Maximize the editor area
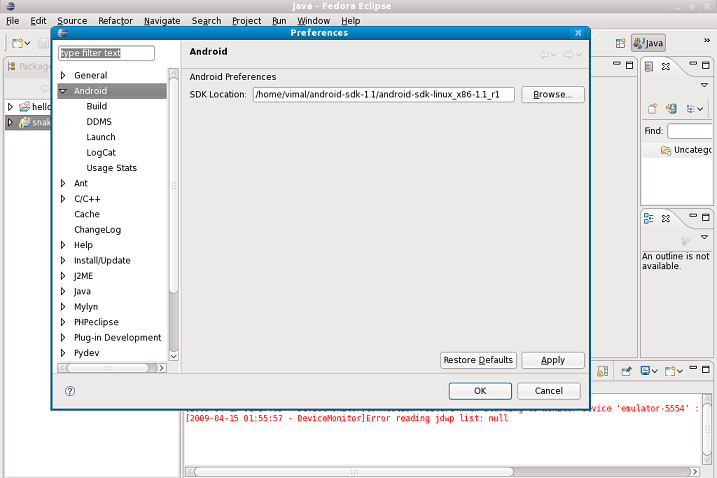 629,65
